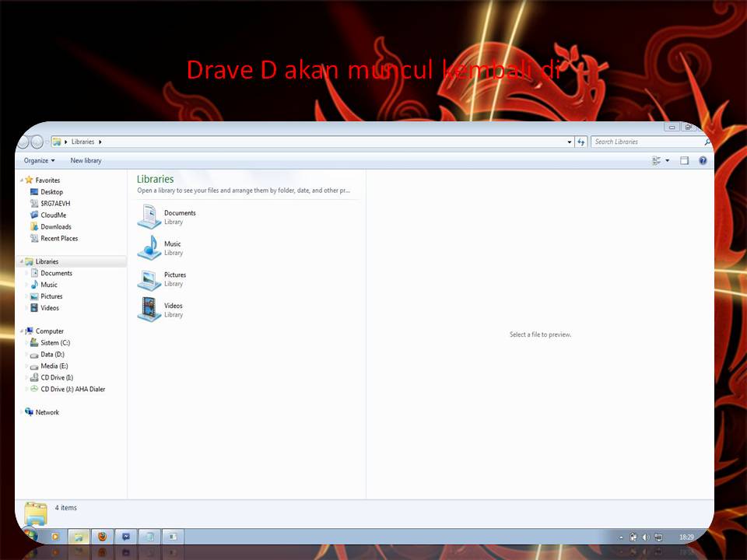This screenshot has height=560, width=747.
Task: Click the Recent Places icon under Favorites
Action: (33, 238)
